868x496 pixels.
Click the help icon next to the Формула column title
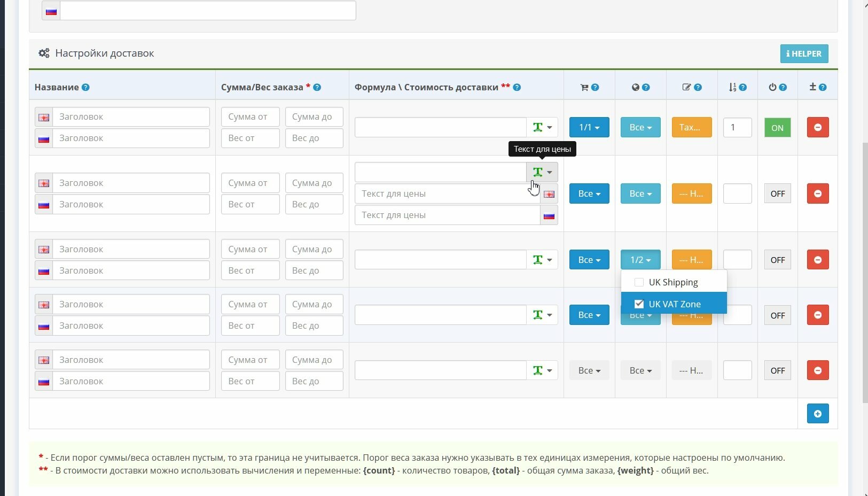pyautogui.click(x=517, y=87)
